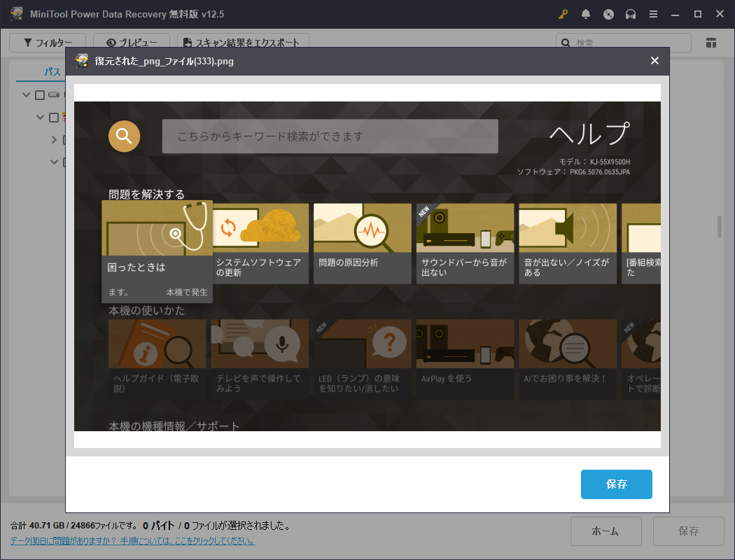Screen dimensions: 735x560
Task: Click the ホーム button
Action: 605,531
